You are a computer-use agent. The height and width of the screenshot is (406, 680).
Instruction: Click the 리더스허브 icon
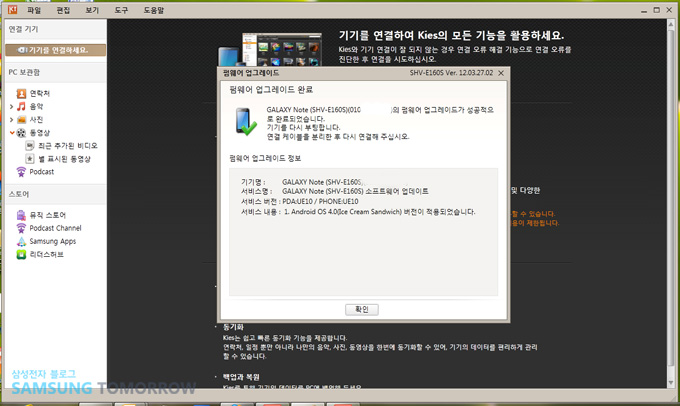[x=21, y=255]
